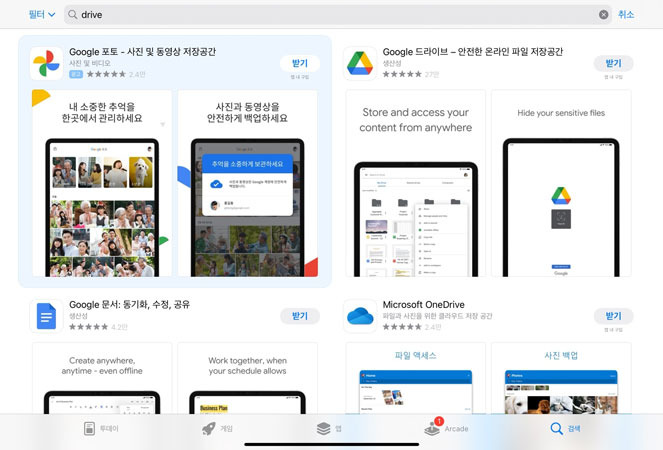This screenshot has width=663, height=450.
Task: Click the Microsoft OneDrive star rating
Action: click(x=402, y=327)
